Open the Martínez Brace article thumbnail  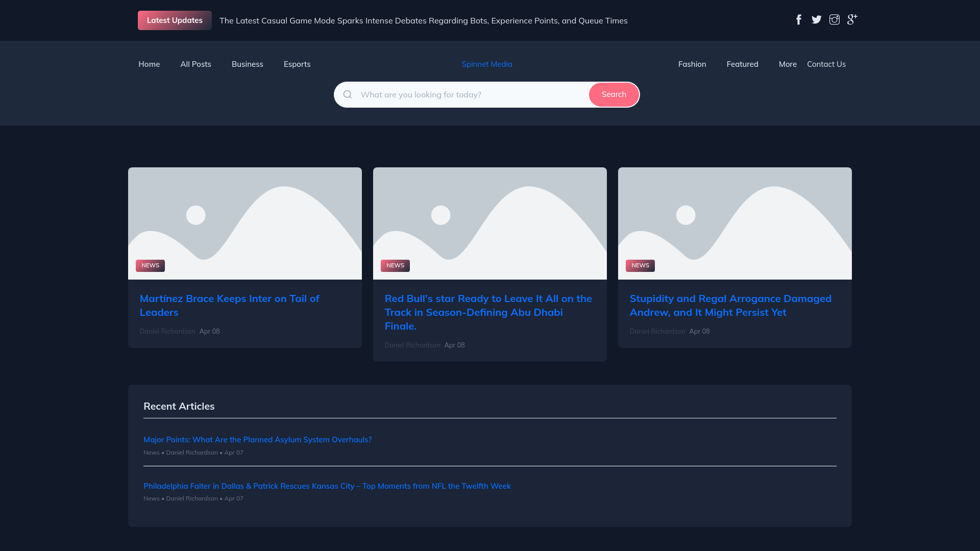coord(245,223)
